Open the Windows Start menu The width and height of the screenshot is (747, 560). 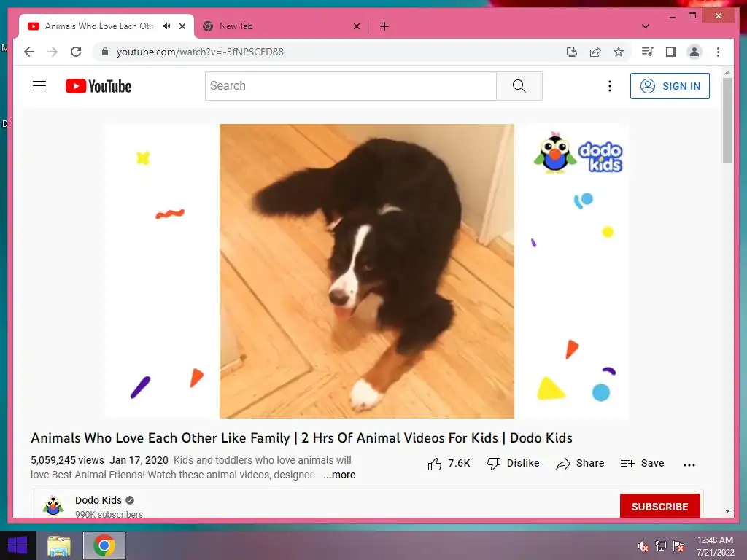pos(18,545)
